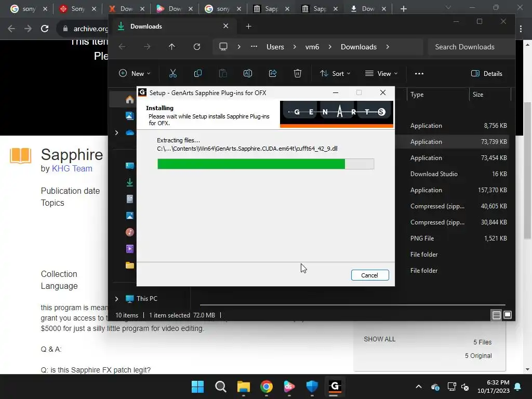Click the Windows Security shield taskbar icon
This screenshot has width=532, height=399.
pos(312,387)
